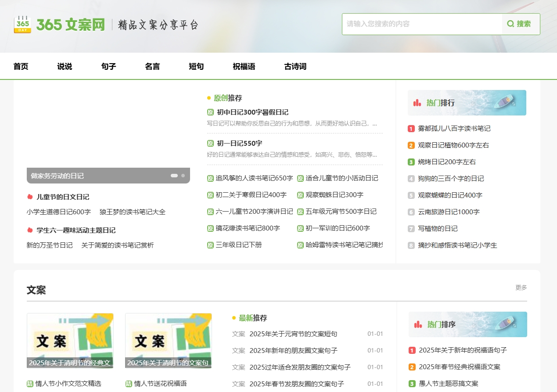Image resolution: width=557 pixels, height=392 pixels.
Task: Open the 2025年关于清明节的经典文 thumbnail
Action: (x=70, y=340)
